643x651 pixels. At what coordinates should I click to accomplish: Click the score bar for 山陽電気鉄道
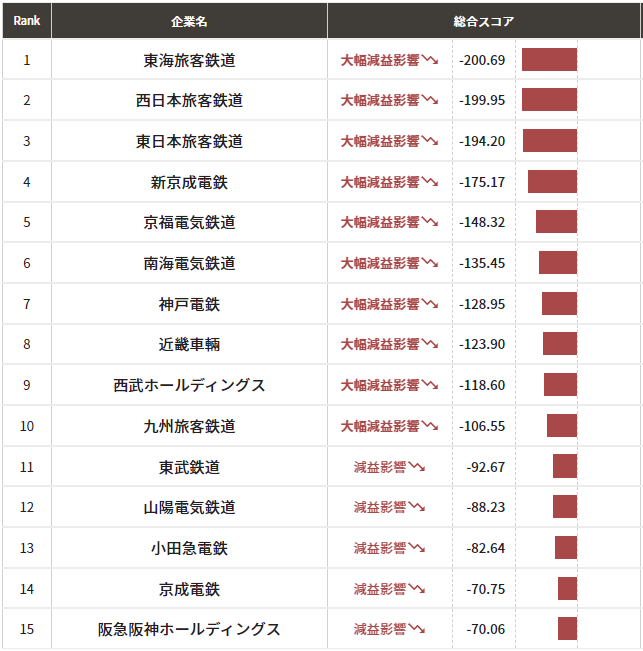tap(565, 506)
